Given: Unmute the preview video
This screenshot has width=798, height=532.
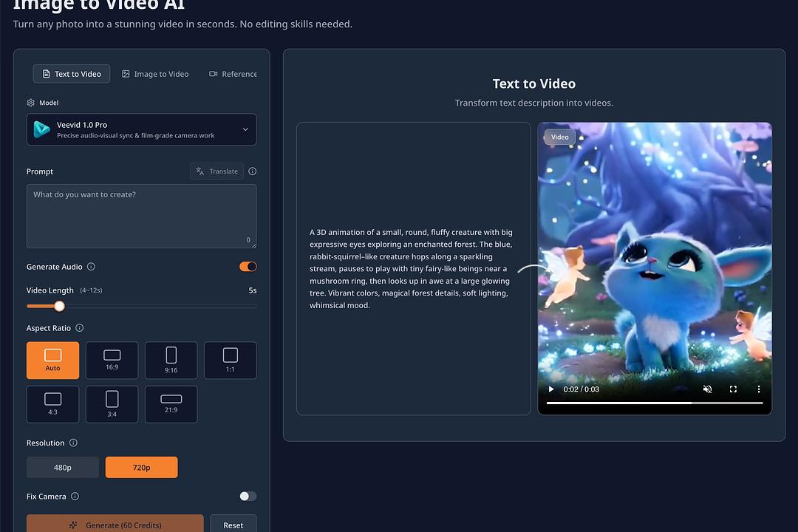Looking at the screenshot, I should [x=707, y=389].
